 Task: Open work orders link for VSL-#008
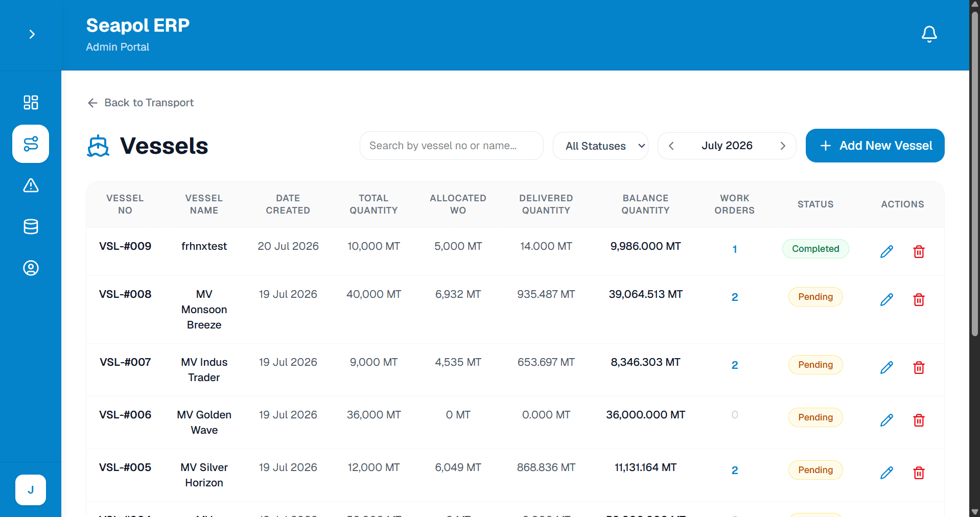pyautogui.click(x=735, y=297)
